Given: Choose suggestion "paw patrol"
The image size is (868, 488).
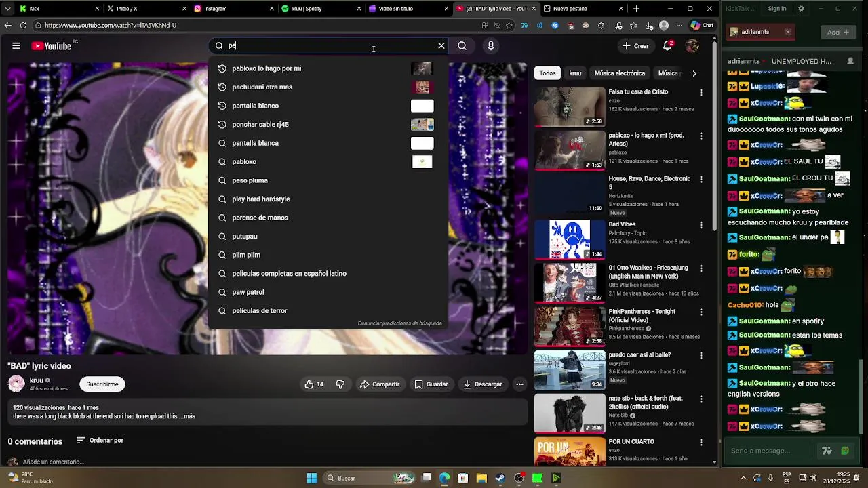Looking at the screenshot, I should (x=328, y=292).
